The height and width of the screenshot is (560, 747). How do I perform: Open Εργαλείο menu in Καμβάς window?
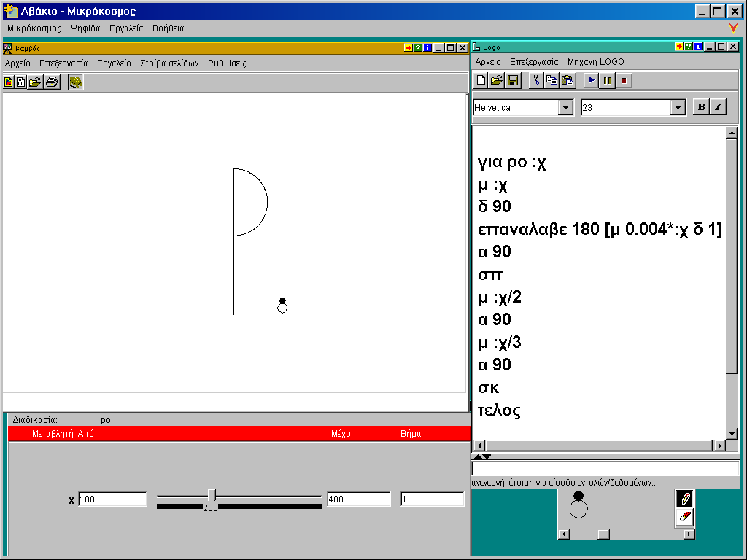114,63
